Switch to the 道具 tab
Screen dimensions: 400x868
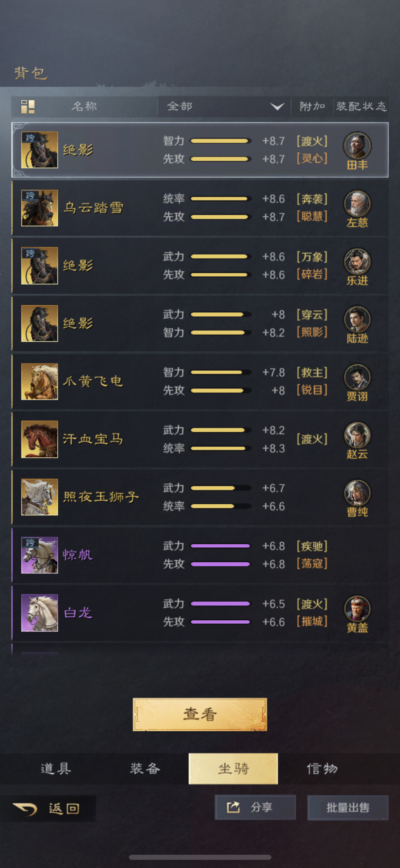tap(56, 768)
